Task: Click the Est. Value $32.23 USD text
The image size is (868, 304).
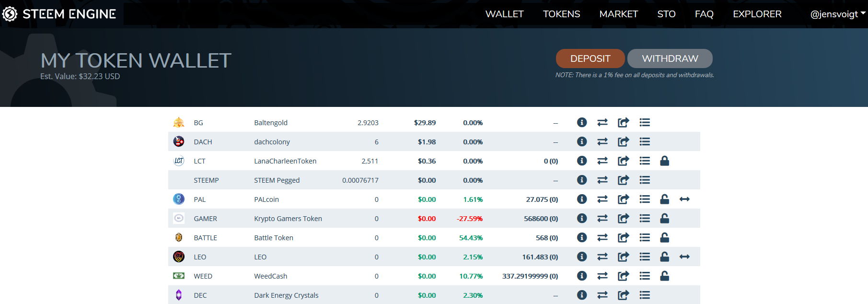Action: click(80, 76)
